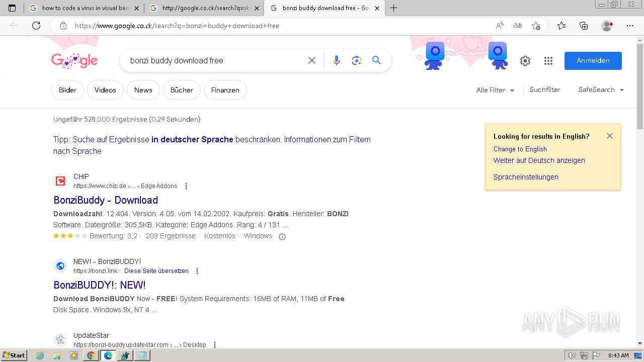
Task: Click the Google Valentine's doodle logo
Action: (74, 61)
